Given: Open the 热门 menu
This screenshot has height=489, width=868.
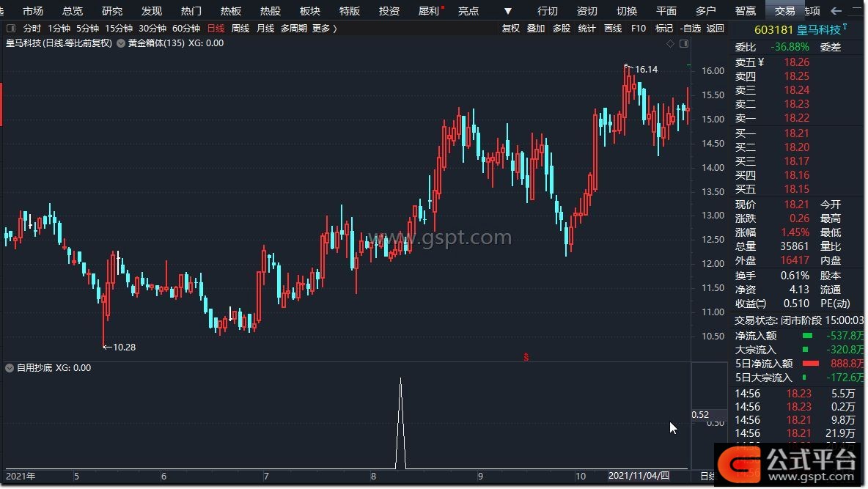Looking at the screenshot, I should click(191, 10).
